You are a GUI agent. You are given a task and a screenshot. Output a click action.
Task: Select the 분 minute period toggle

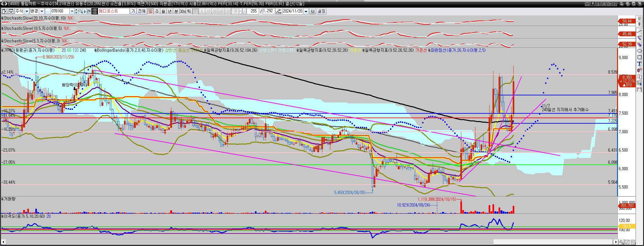point(176,11)
